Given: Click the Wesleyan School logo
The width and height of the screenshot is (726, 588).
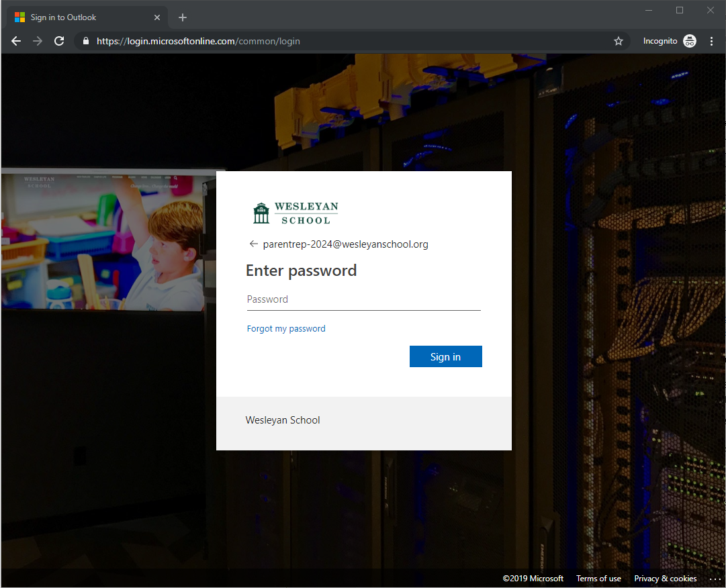Looking at the screenshot, I should click(296, 213).
